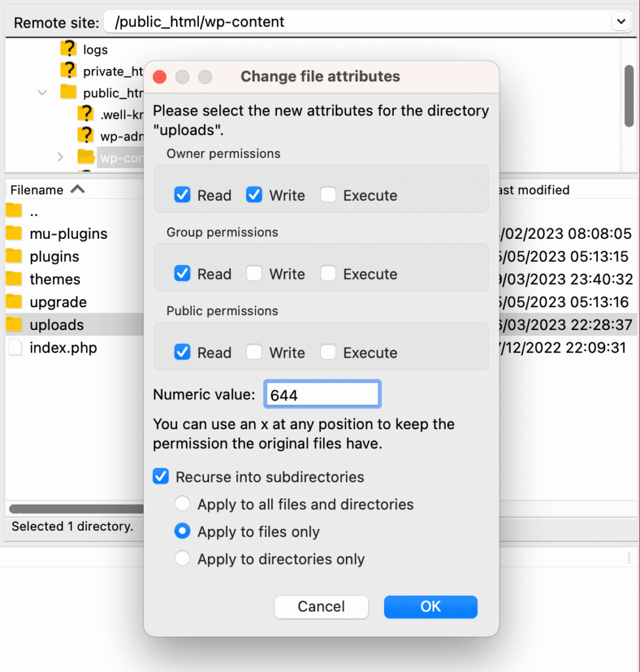640x672 pixels.
Task: Select Apply to directories only option
Action: (x=182, y=558)
